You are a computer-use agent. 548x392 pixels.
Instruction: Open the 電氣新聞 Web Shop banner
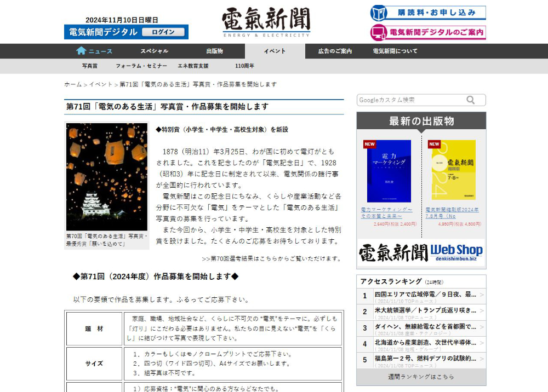[x=421, y=253]
